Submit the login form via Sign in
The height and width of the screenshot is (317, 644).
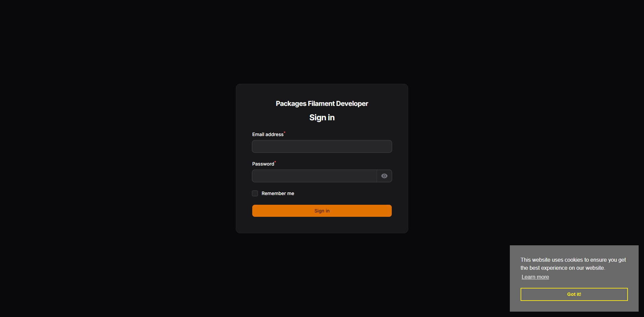click(x=322, y=211)
